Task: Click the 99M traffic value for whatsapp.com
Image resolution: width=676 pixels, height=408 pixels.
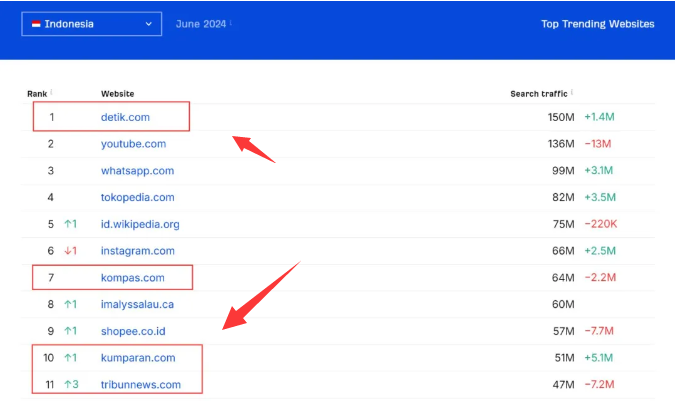Action: 563,170
